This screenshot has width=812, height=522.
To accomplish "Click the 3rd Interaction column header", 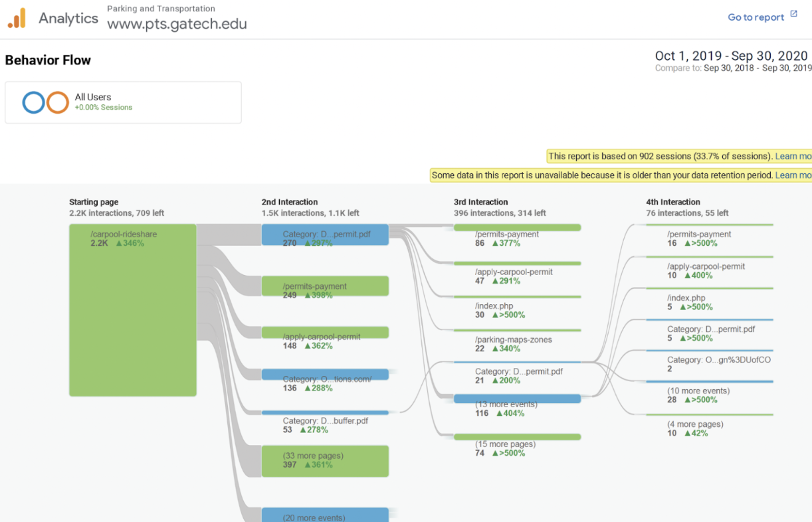I will (480, 202).
